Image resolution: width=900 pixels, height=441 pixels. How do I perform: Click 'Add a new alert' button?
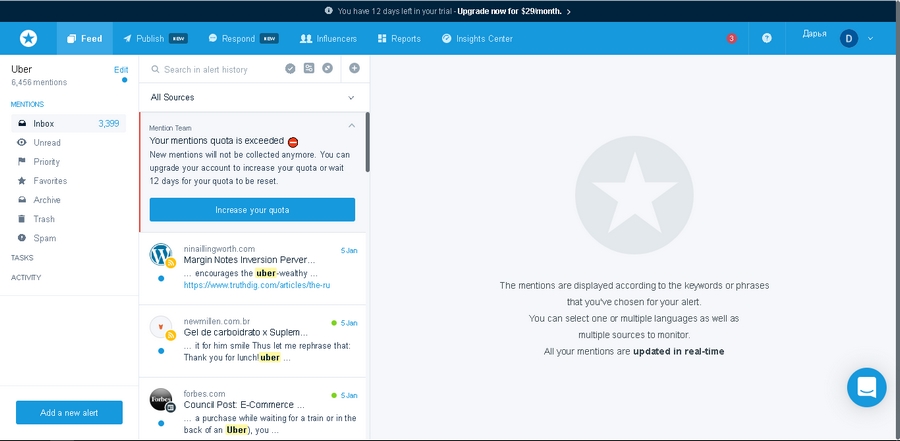(69, 412)
